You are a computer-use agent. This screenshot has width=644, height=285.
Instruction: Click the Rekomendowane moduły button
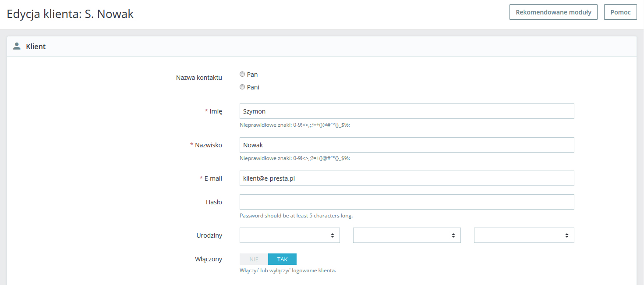pyautogui.click(x=553, y=12)
